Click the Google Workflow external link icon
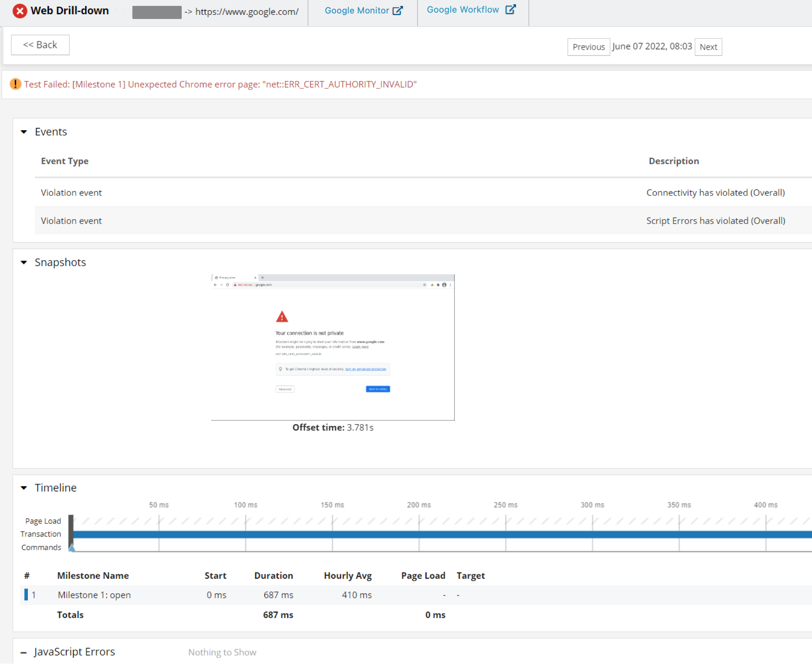Image resolution: width=812 pixels, height=670 pixels. 510,9
